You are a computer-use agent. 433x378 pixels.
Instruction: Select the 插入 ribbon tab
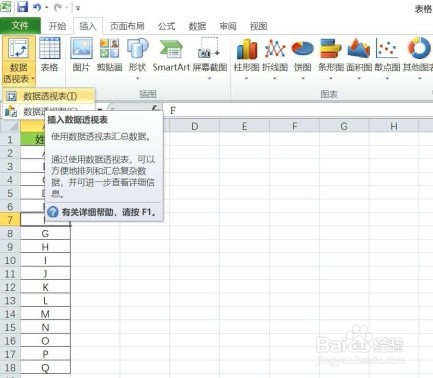tap(88, 26)
